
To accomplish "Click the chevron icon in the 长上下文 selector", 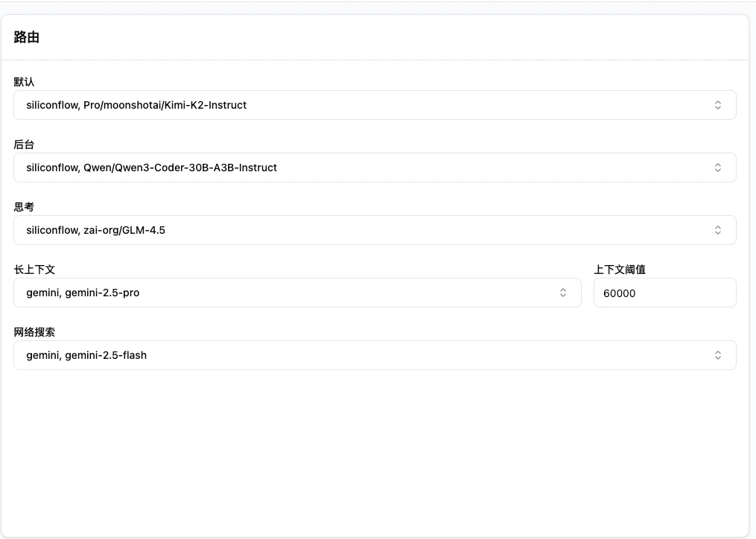I will [x=563, y=293].
